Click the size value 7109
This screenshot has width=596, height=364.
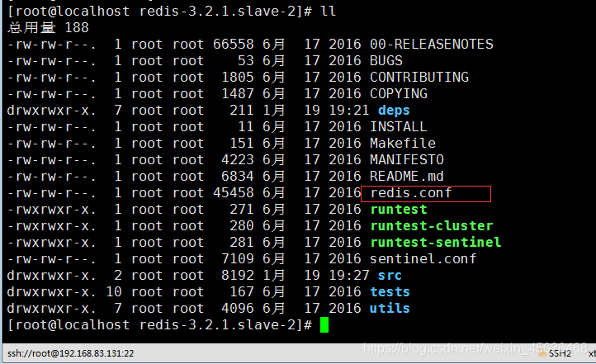click(238, 259)
